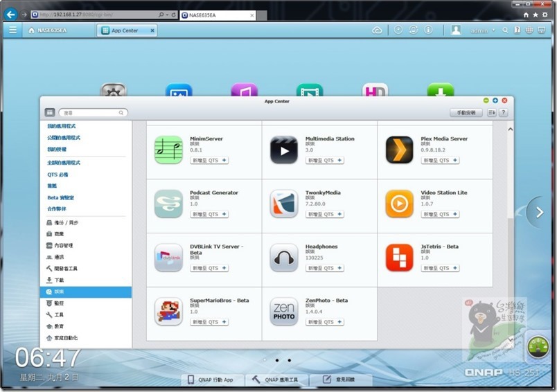Select the 下載 sidebar category

(x=55, y=280)
